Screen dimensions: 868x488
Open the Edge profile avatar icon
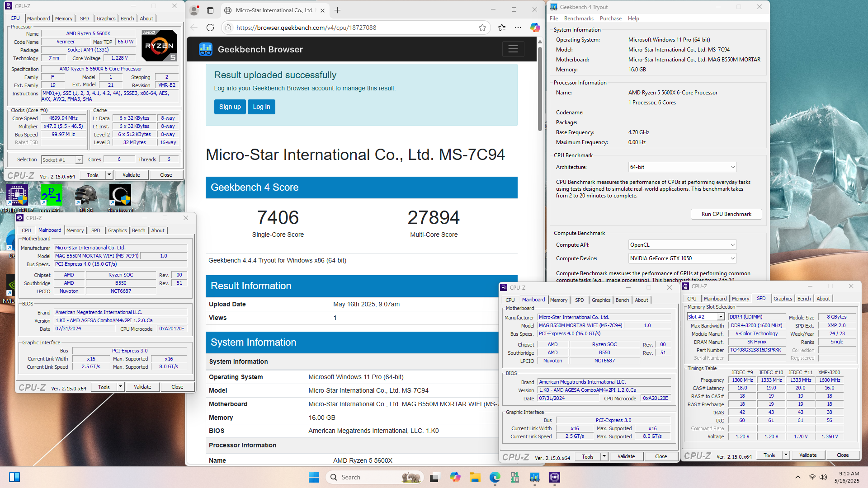[x=194, y=10]
